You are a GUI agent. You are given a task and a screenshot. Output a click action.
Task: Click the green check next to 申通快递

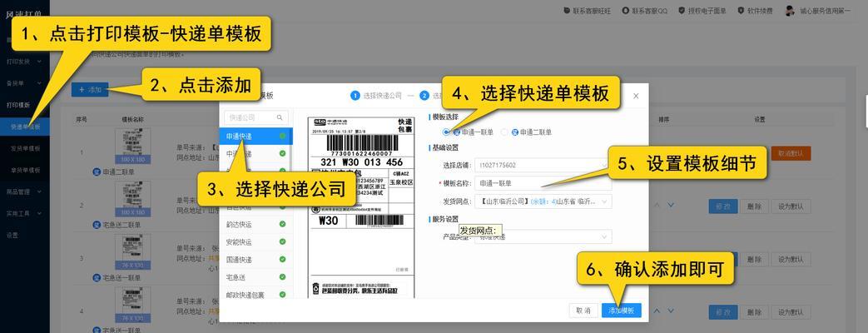point(283,136)
